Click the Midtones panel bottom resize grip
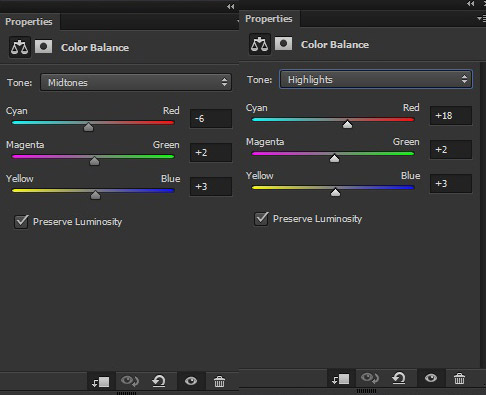Viewport: 486px width, 395px height. [126, 393]
